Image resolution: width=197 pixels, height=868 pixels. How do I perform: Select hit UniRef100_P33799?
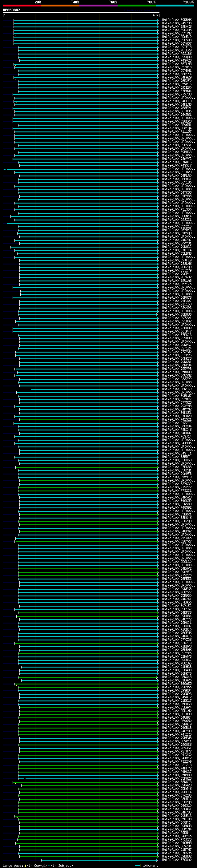[x=177, y=379]
